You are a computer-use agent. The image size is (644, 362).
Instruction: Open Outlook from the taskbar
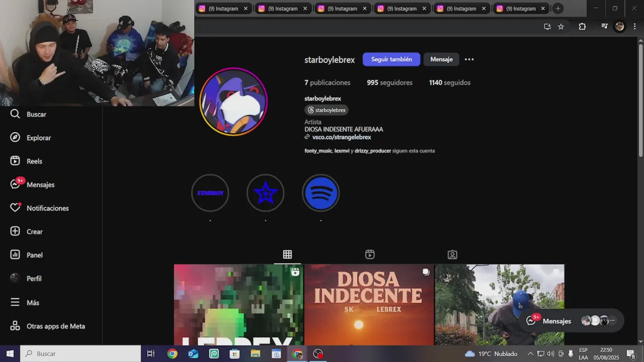[193, 353]
